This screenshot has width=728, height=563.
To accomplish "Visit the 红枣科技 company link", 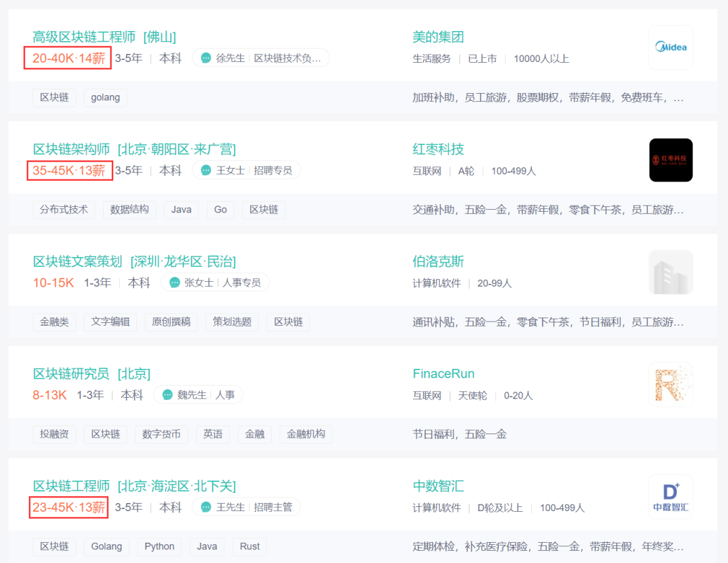I will point(438,149).
